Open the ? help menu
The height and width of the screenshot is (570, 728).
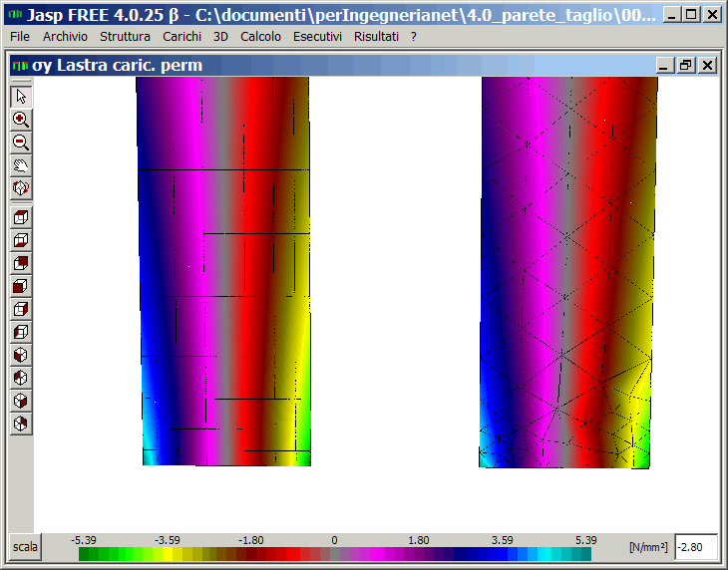[x=414, y=37]
